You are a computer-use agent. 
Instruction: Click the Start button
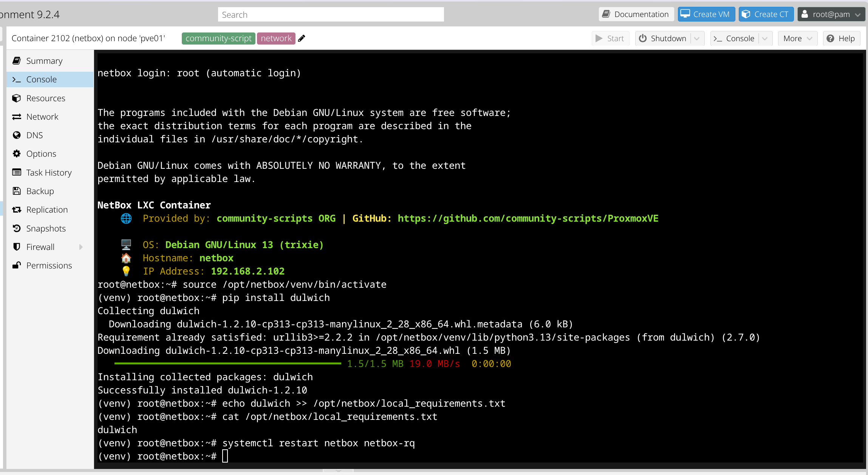pyautogui.click(x=611, y=39)
